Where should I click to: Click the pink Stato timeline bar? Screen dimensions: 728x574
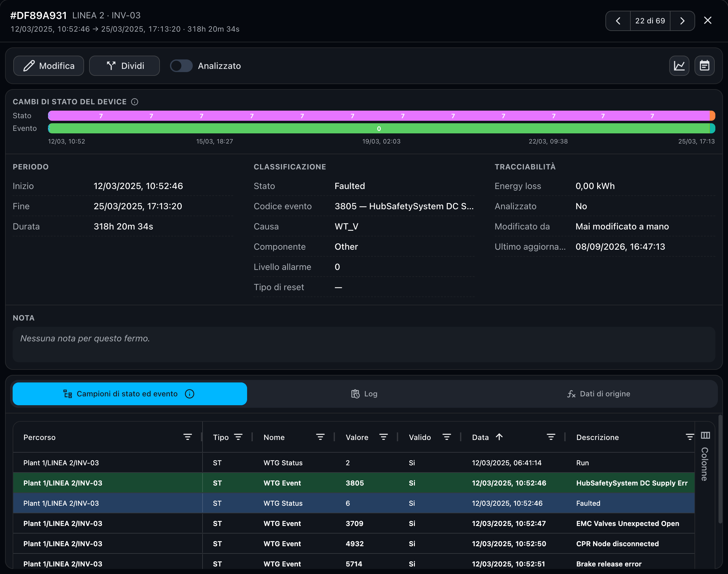coord(379,116)
